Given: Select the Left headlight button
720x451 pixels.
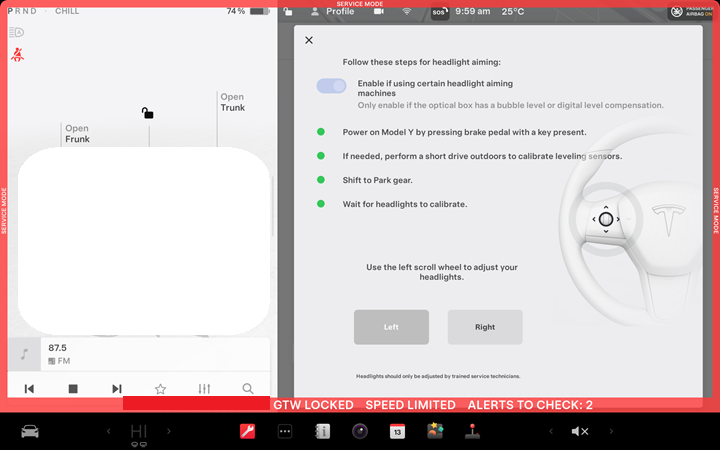Looking at the screenshot, I should 391,327.
